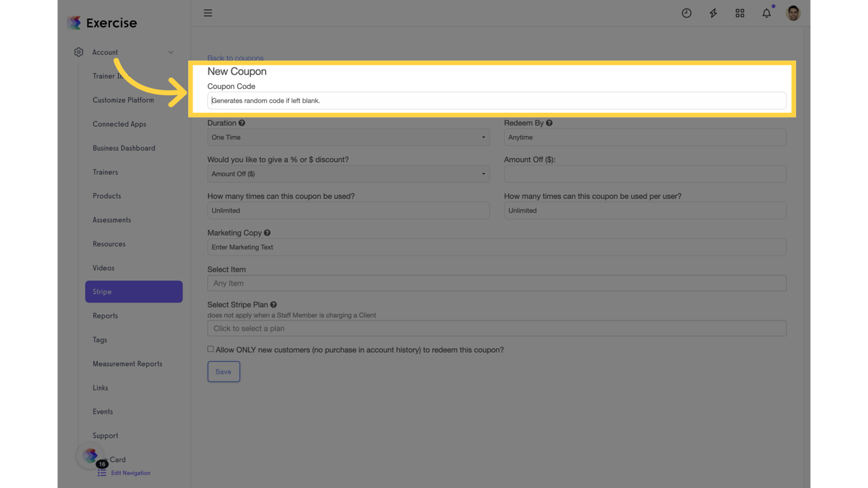Open Reports in sidebar
868x488 pixels.
(x=105, y=316)
